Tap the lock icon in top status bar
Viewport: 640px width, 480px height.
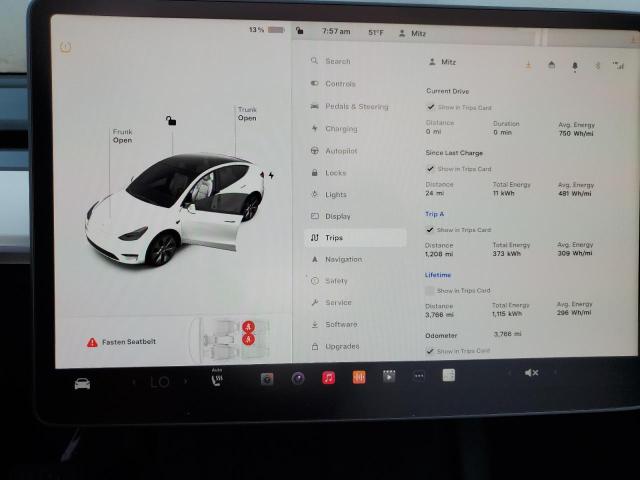coord(300,30)
